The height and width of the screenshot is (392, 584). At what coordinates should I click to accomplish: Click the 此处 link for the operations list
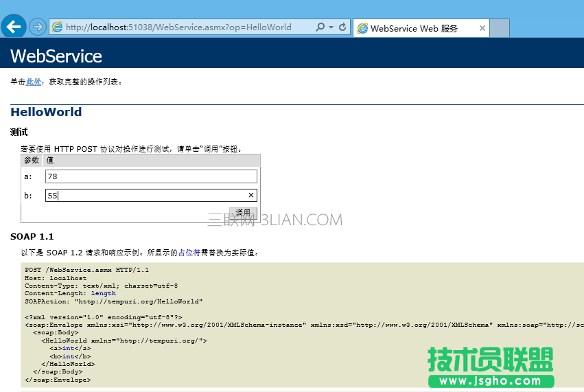click(33, 82)
